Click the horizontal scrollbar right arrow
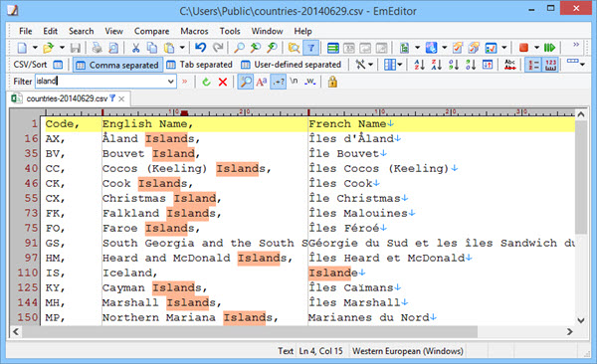 pos(569,331)
